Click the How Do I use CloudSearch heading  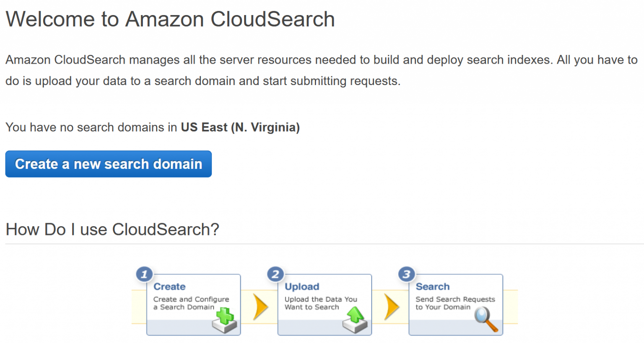(112, 229)
